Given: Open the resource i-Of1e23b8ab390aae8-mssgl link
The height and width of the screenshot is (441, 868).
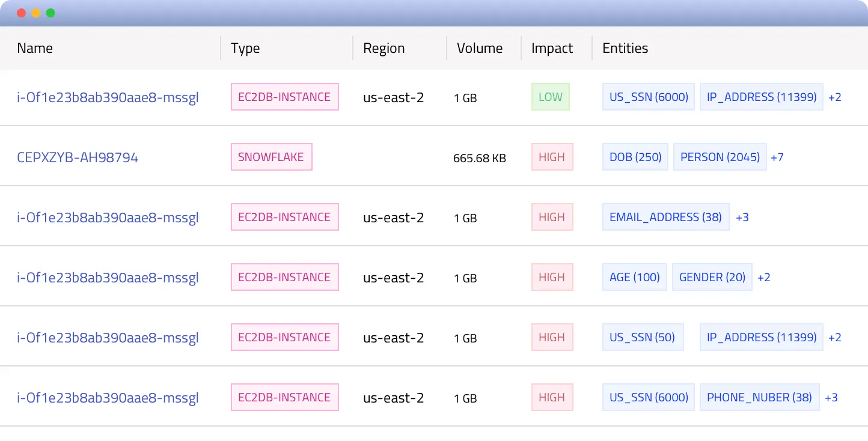Looking at the screenshot, I should click(108, 97).
